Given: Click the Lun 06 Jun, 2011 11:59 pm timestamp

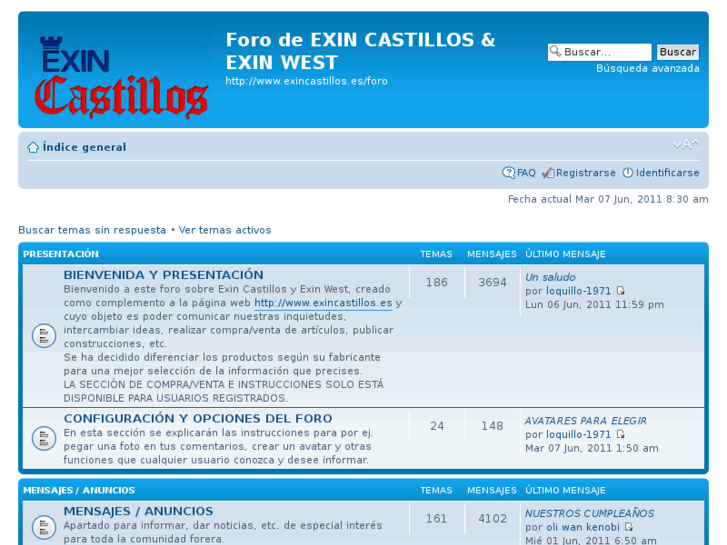Looking at the screenshot, I should point(594,305).
